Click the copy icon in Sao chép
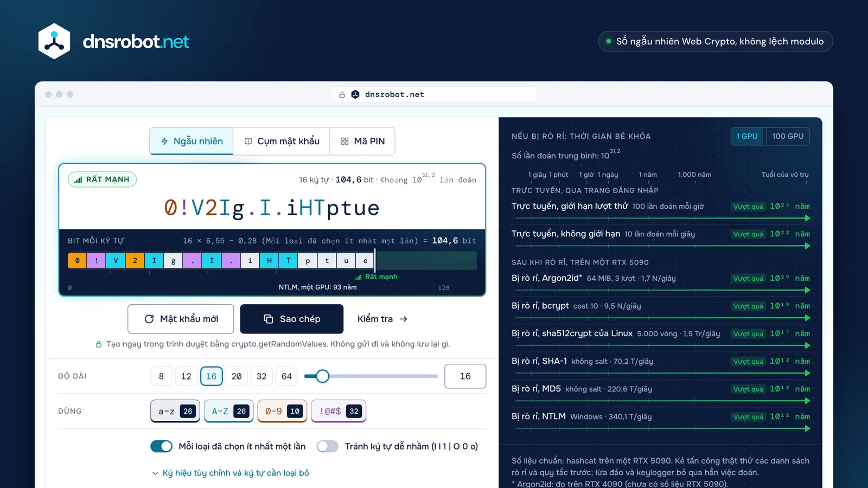 click(268, 319)
